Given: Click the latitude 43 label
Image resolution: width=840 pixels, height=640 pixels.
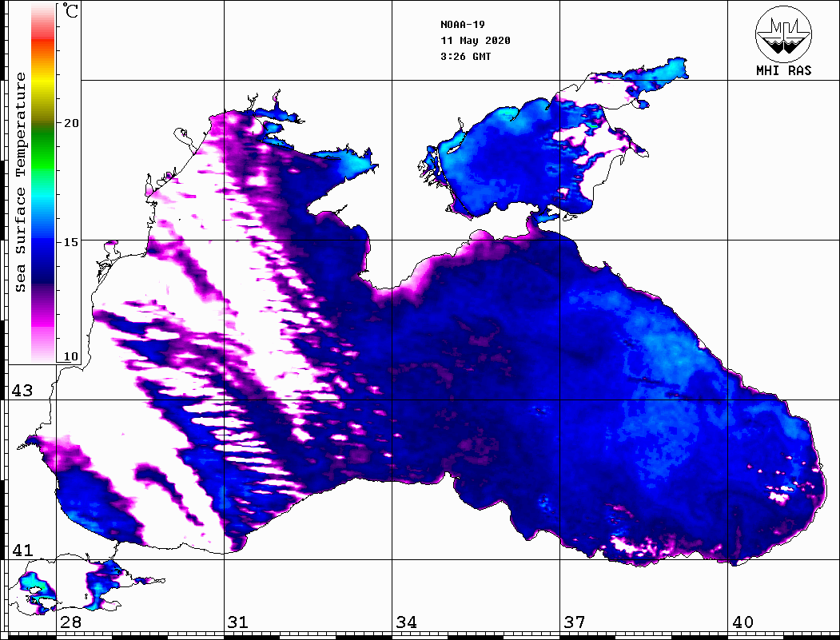Looking at the screenshot, I should (x=21, y=391).
